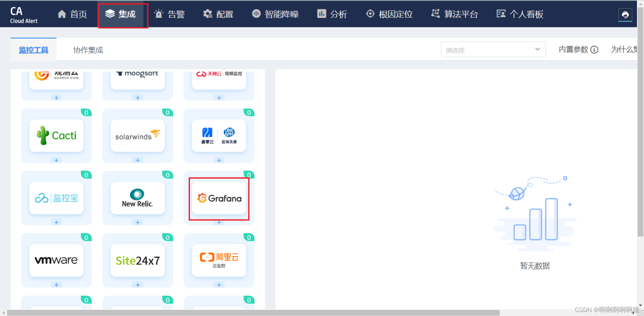This screenshot has width=644, height=316.
Task: Add a 天翼云 integration with plus button
Action: pos(219,98)
